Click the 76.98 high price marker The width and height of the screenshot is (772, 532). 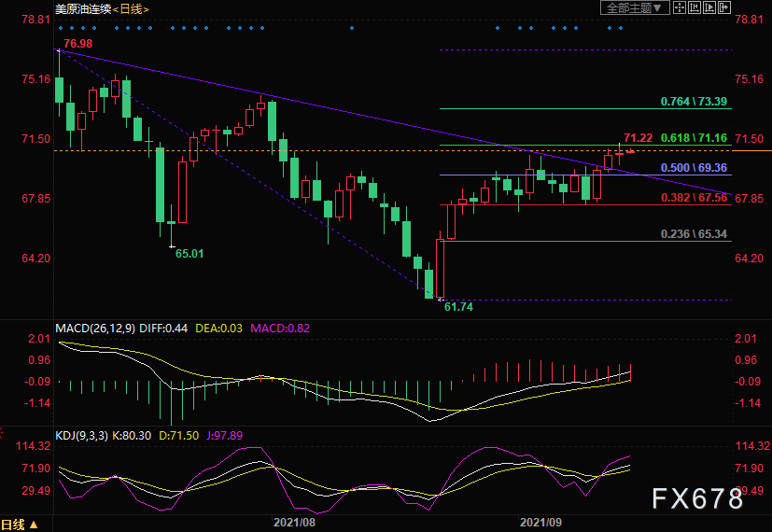(79, 43)
